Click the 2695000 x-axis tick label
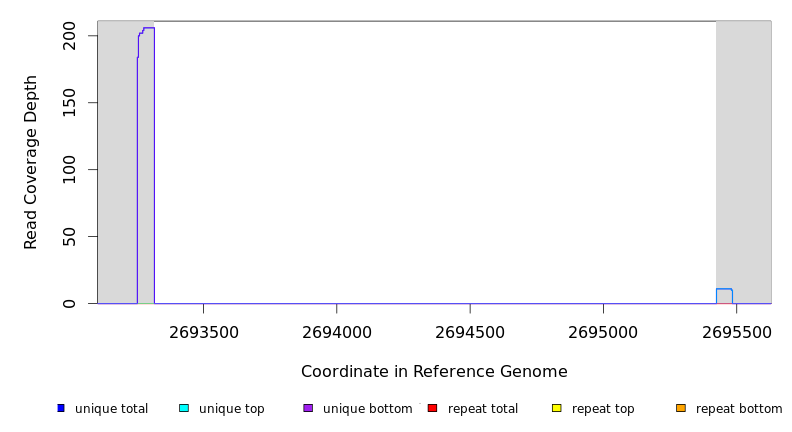Viewport: 792px width, 432px height. point(603,332)
